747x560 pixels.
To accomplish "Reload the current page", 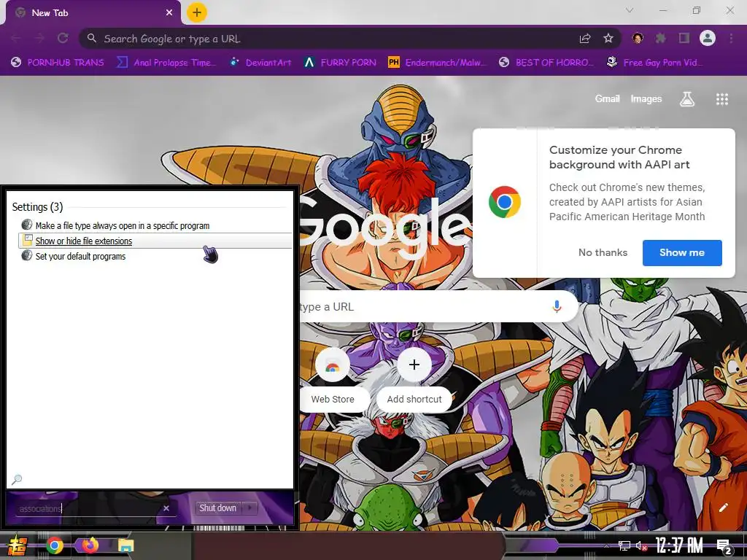I will pyautogui.click(x=63, y=39).
